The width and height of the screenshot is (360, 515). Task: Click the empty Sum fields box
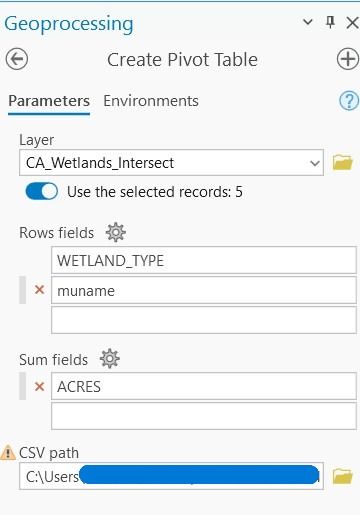(204, 416)
